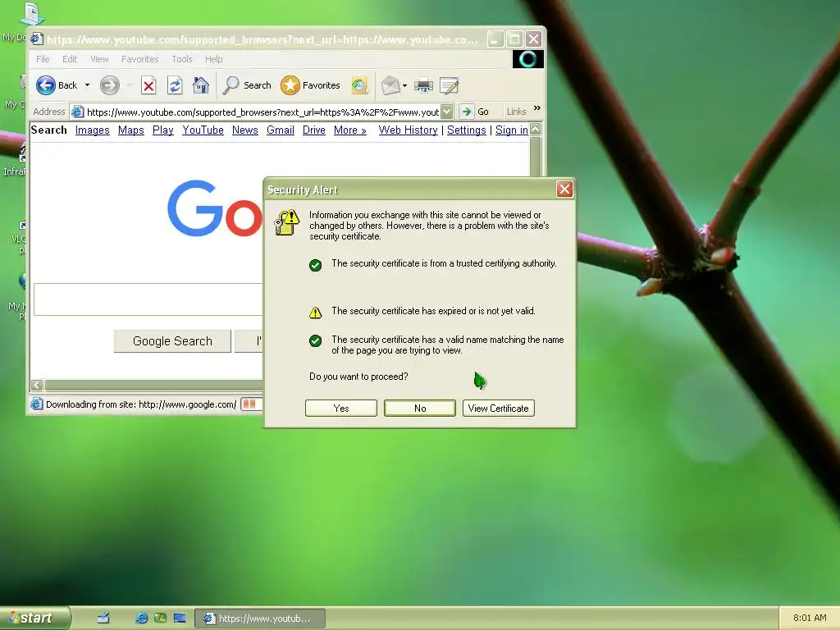Click the Google Search button
The width and height of the screenshot is (840, 630).
pyautogui.click(x=172, y=341)
